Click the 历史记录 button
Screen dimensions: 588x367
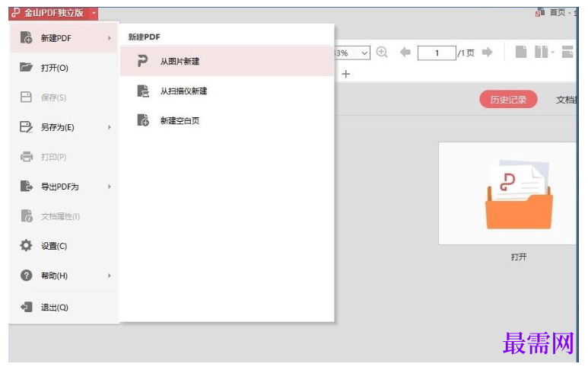click(x=508, y=100)
